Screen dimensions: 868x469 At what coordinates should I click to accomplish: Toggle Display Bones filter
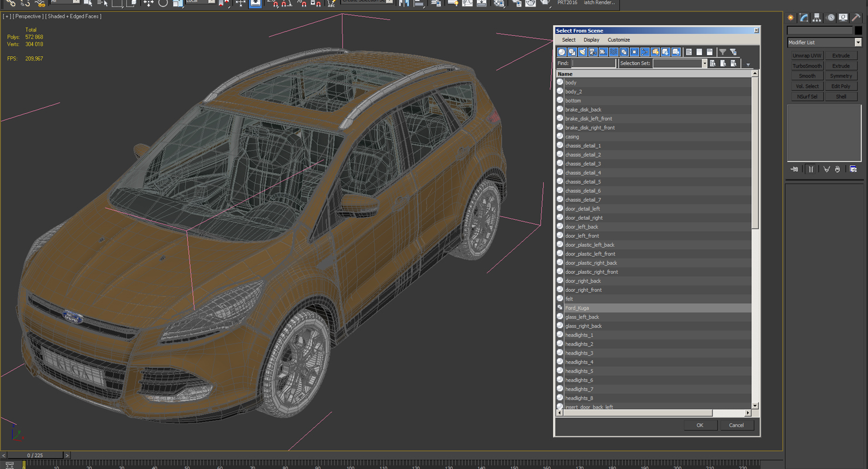[645, 52]
